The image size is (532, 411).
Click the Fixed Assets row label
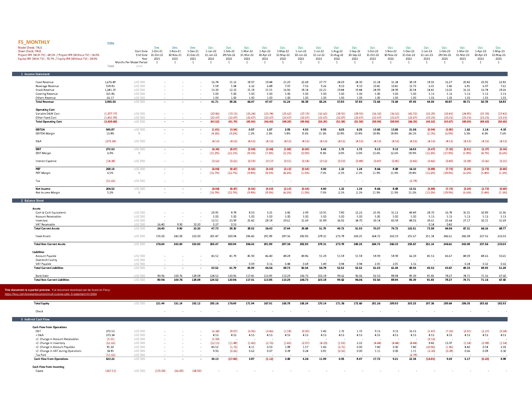(x=43, y=236)
